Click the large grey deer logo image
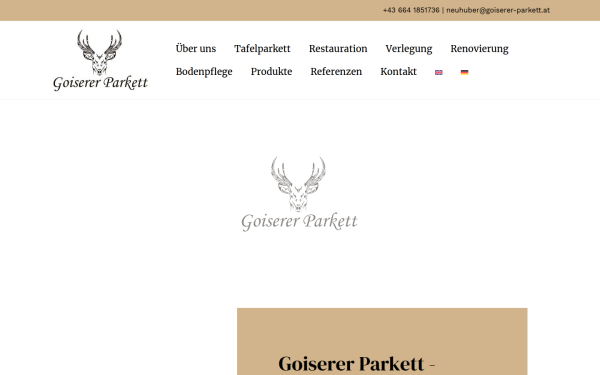The width and height of the screenshot is (600, 375). [299, 194]
